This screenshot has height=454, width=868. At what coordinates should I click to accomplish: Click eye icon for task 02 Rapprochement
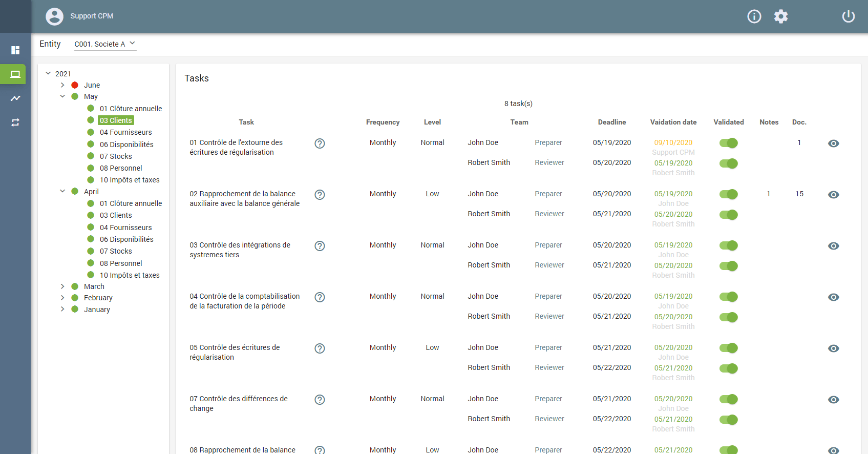point(833,195)
